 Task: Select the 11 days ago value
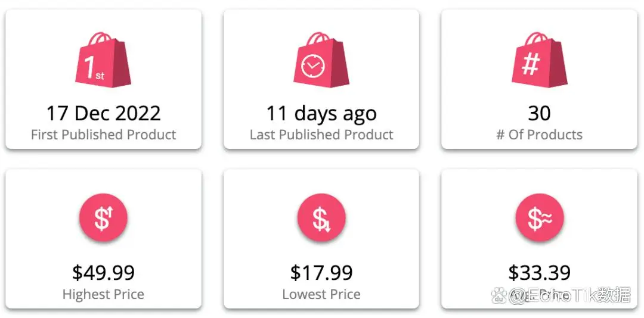click(321, 114)
